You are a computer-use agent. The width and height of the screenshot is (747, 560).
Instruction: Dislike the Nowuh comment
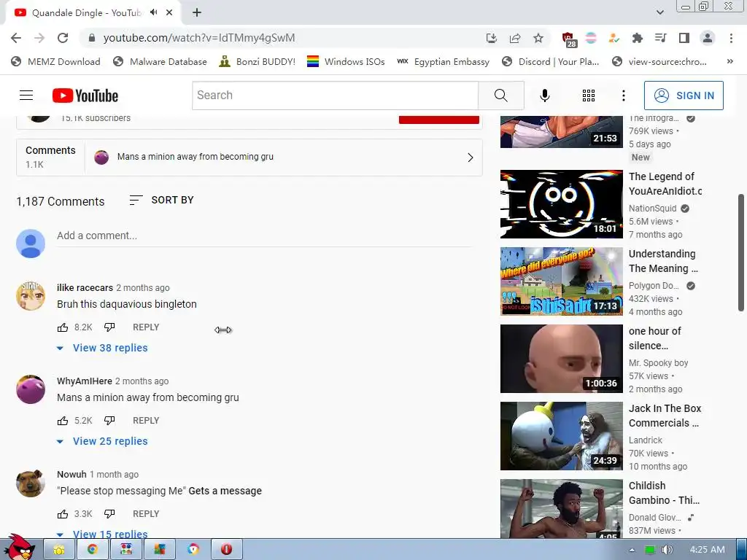click(109, 514)
